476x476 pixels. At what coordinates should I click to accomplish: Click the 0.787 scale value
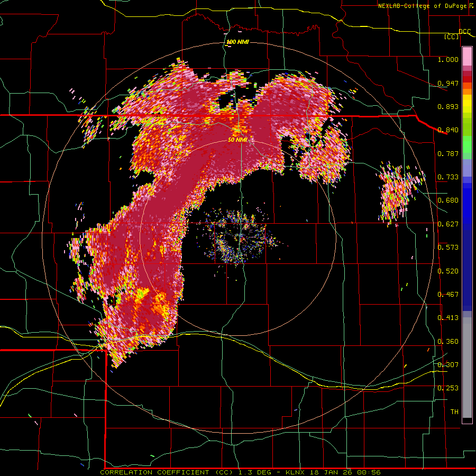[448, 153]
